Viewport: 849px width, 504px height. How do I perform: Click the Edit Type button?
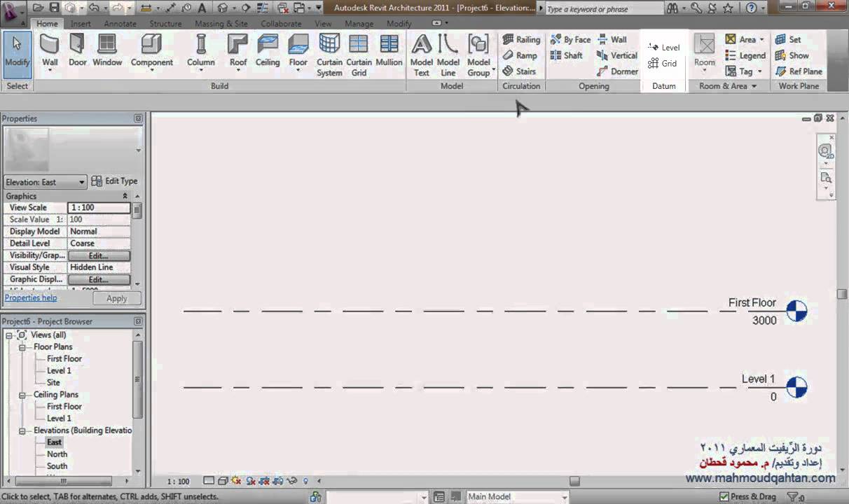click(x=115, y=181)
